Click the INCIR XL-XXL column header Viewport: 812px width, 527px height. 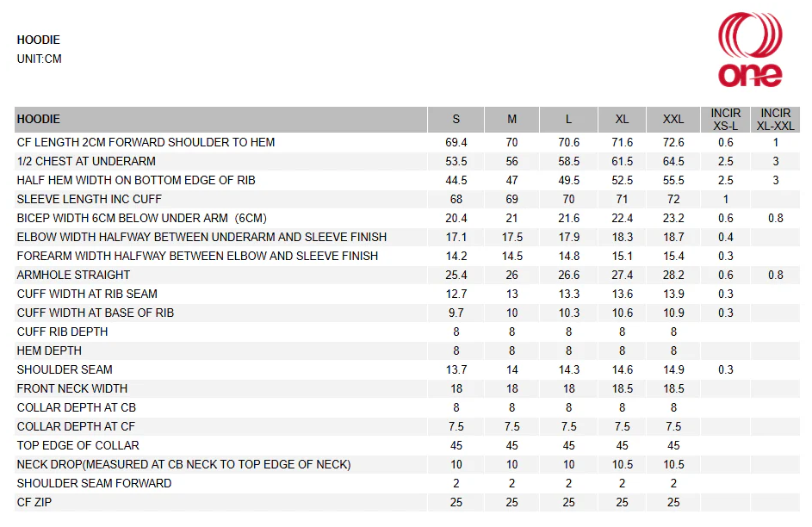[775, 120]
